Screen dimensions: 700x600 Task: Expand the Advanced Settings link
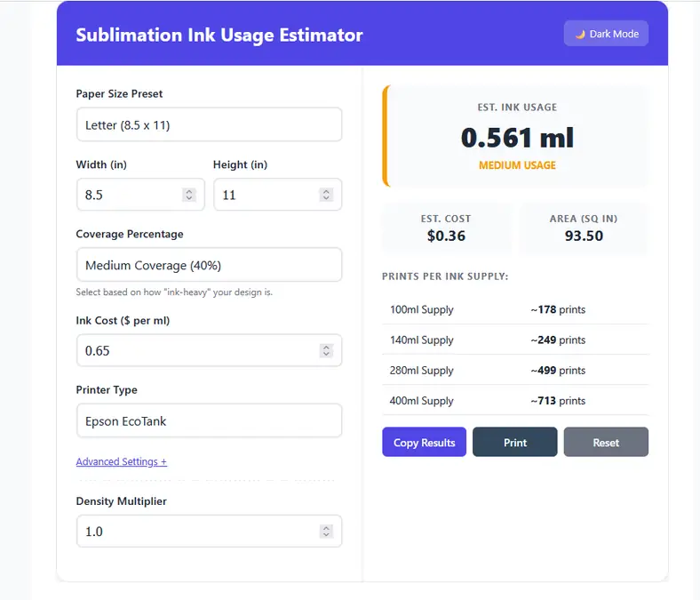pyautogui.click(x=122, y=461)
